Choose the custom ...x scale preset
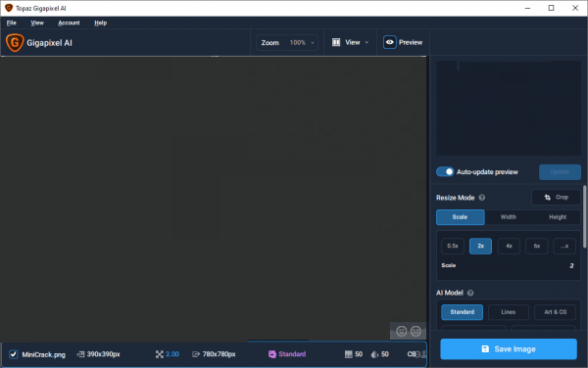This screenshot has width=588, height=368. click(564, 246)
